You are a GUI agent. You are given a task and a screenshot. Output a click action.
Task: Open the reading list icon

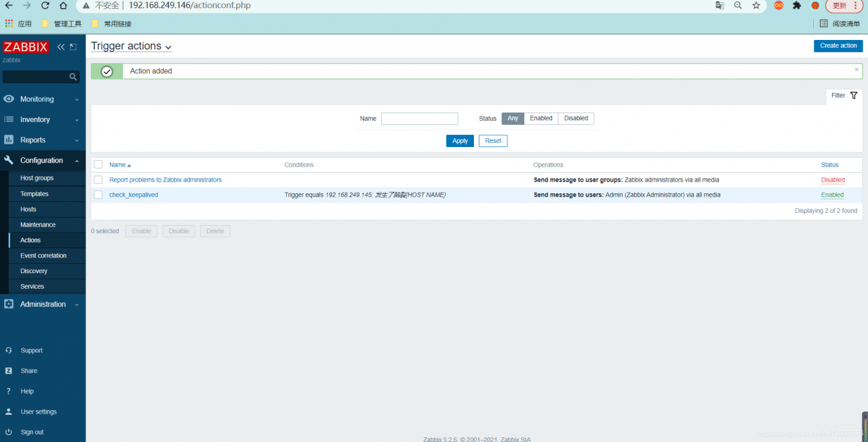[823, 24]
